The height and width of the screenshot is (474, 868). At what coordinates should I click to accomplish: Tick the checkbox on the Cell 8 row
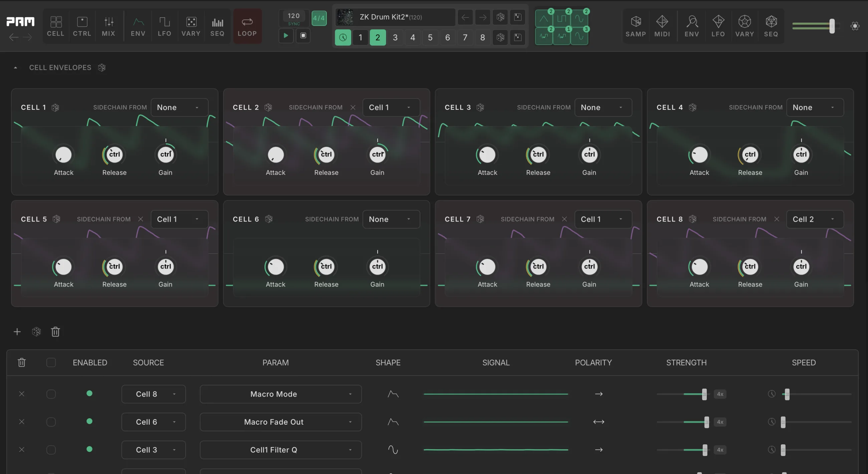[51, 394]
